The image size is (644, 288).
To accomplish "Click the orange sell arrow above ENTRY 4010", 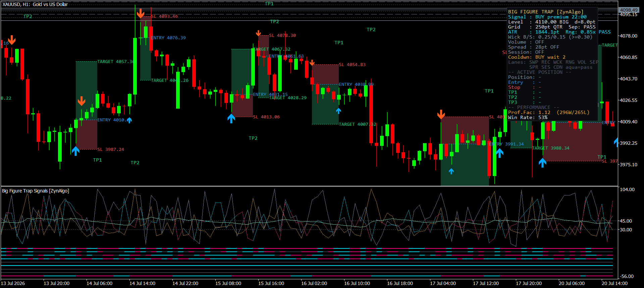I will [x=82, y=101].
